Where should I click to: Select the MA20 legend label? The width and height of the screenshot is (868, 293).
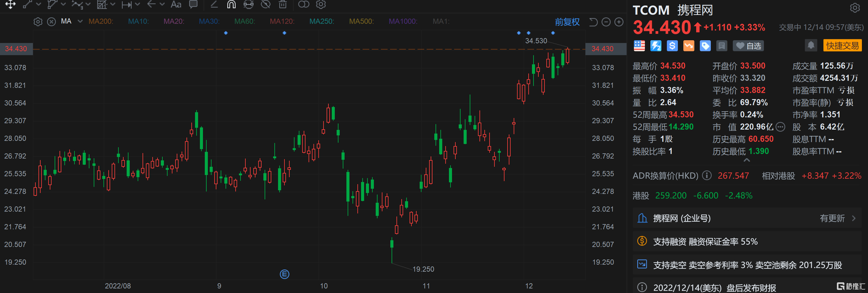click(x=174, y=21)
